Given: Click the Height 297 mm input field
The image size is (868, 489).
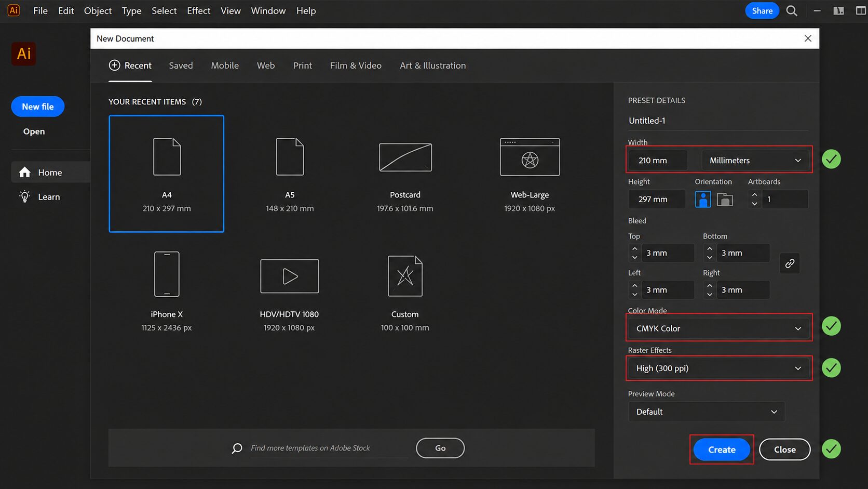Looking at the screenshot, I should pyautogui.click(x=657, y=199).
